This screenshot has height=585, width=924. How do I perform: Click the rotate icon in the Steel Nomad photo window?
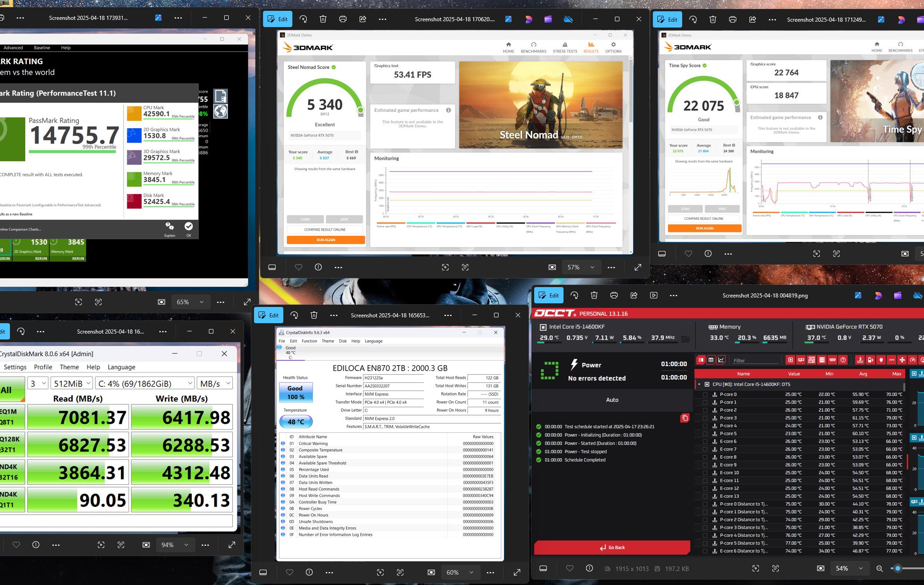click(x=303, y=19)
